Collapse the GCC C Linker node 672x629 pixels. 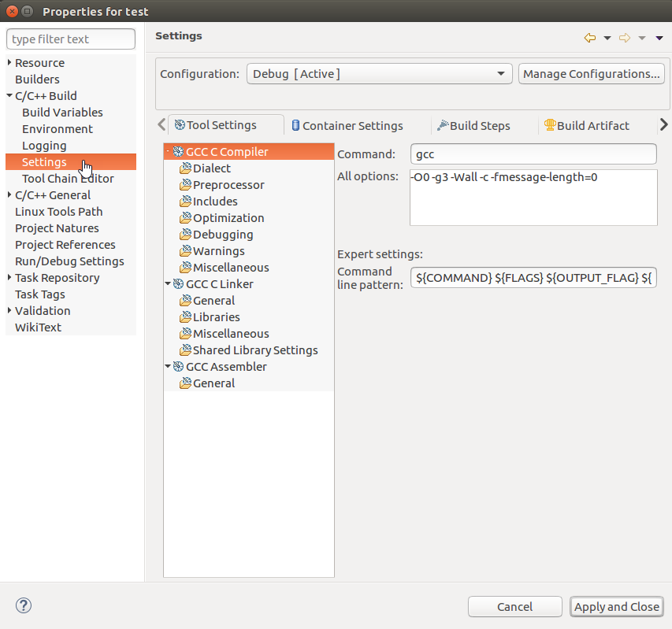click(x=168, y=283)
